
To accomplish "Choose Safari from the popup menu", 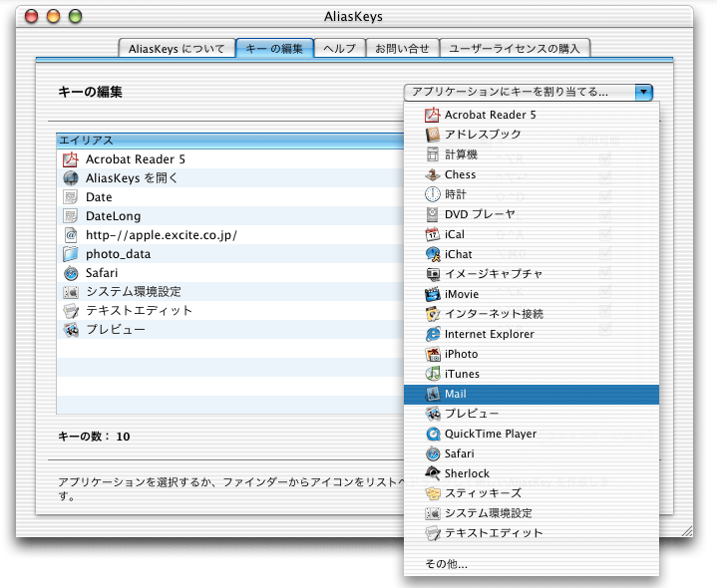I will (532, 453).
